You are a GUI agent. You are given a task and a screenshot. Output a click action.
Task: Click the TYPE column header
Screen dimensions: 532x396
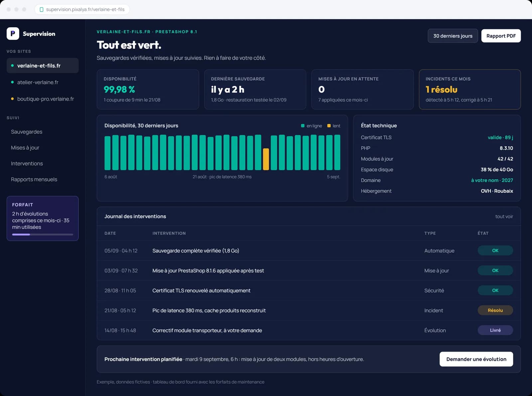pos(430,233)
